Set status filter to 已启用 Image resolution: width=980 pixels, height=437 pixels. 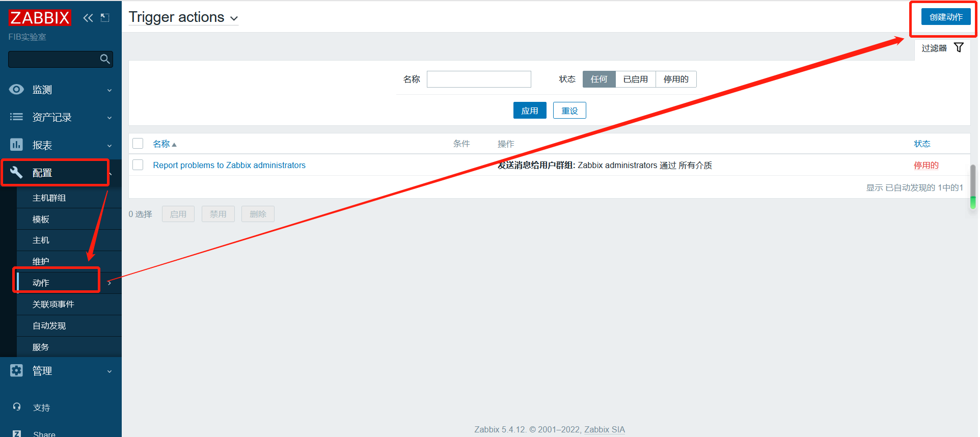[636, 79]
